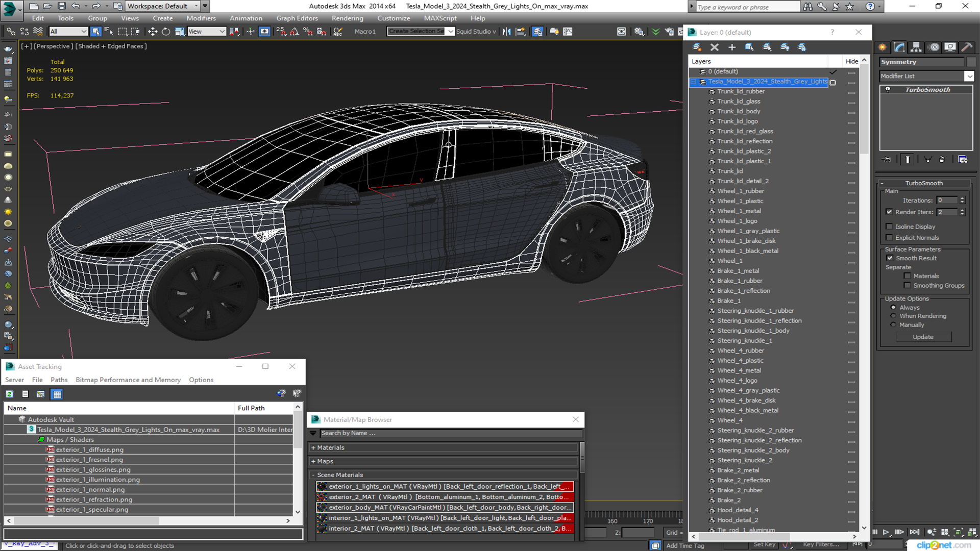Image resolution: width=980 pixels, height=551 pixels.
Task: Open the reference coordinate View dropdown
Action: pyautogui.click(x=206, y=32)
